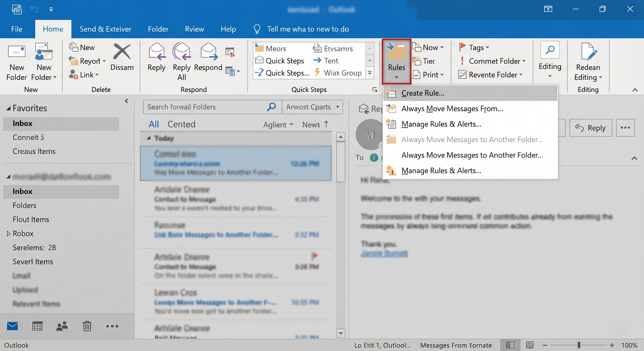
Task: Open the Send & Exteiver tab
Action: pyautogui.click(x=105, y=29)
